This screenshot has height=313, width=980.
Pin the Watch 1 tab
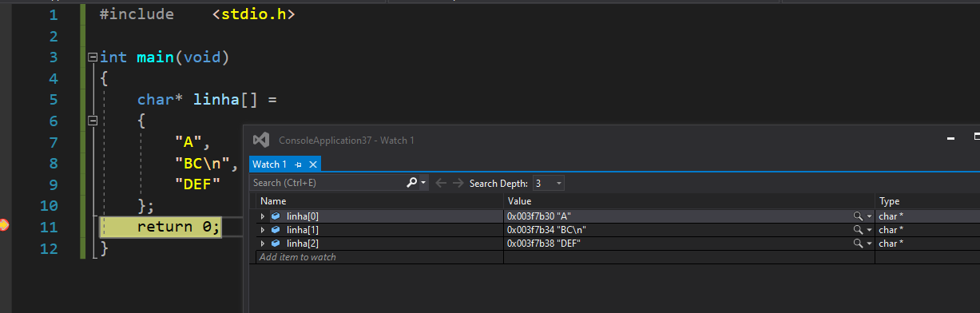(x=298, y=164)
